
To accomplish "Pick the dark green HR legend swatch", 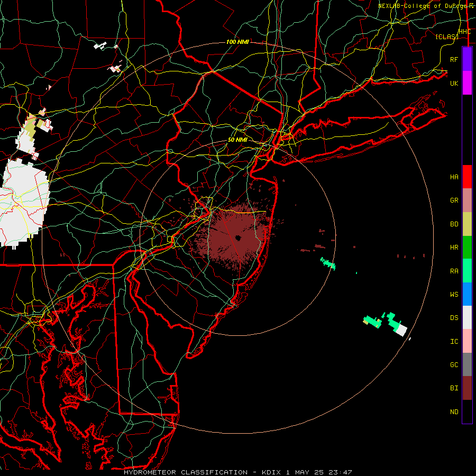I will [467, 248].
